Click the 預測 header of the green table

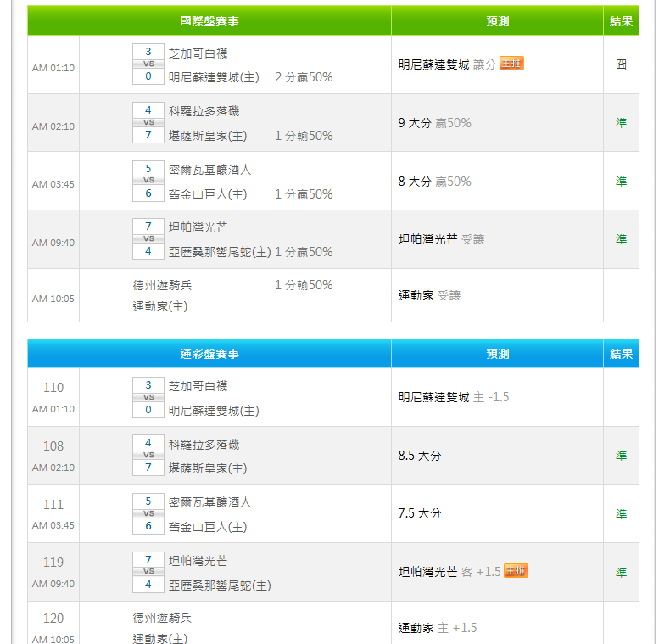(x=497, y=21)
